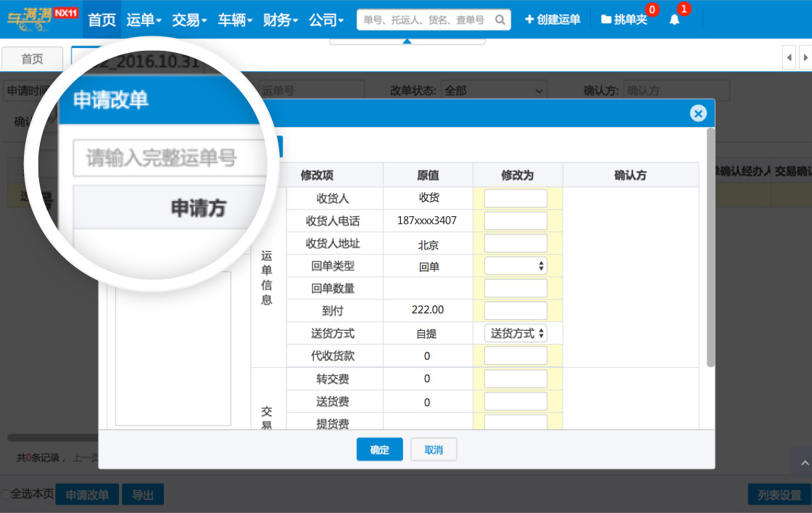Expand the 改单状态 dropdown
The image size is (812, 513).
coord(494,91)
